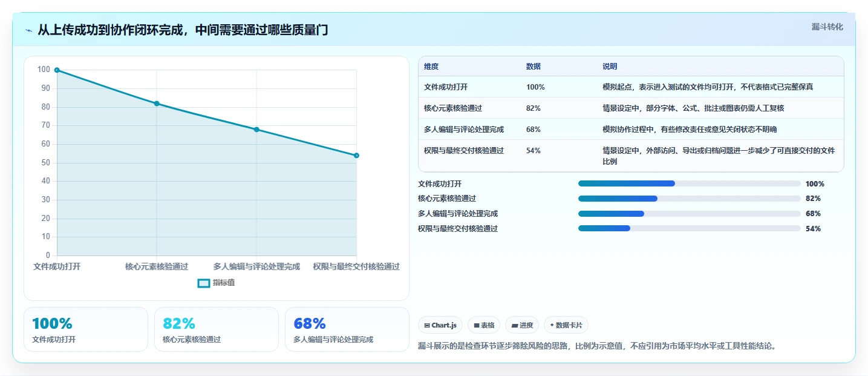Click the 100% label beside the progress bar
This screenshot has width=868, height=376.
tap(815, 184)
